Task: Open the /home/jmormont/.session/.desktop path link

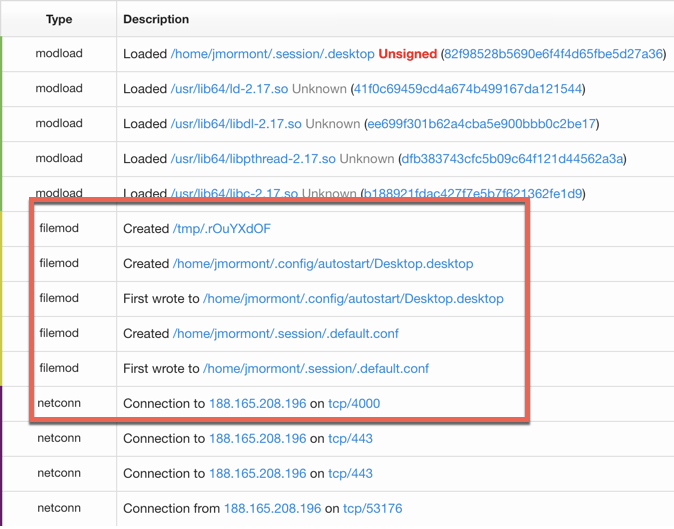Action: (272, 54)
